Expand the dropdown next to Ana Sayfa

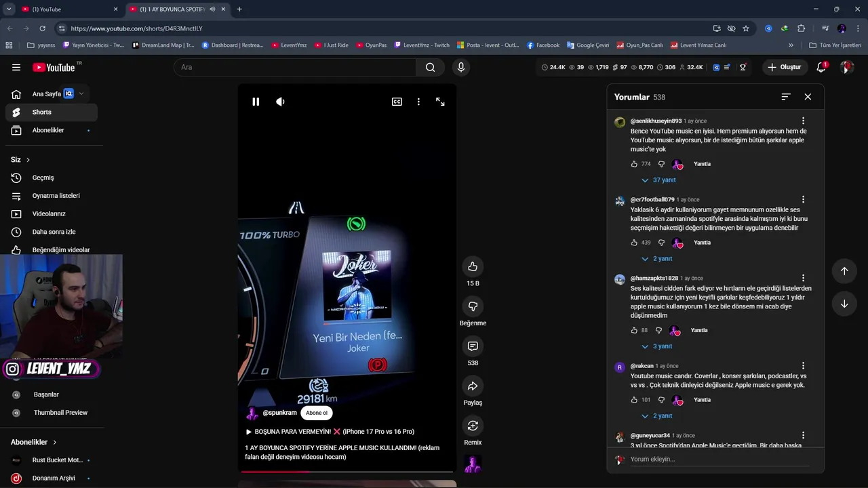[81, 94]
